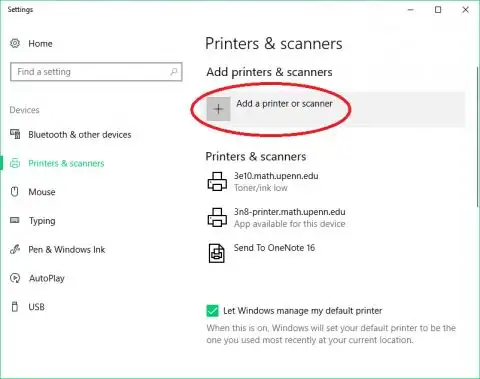Click the search magnifier icon
This screenshot has height=379, width=480.
(174, 72)
